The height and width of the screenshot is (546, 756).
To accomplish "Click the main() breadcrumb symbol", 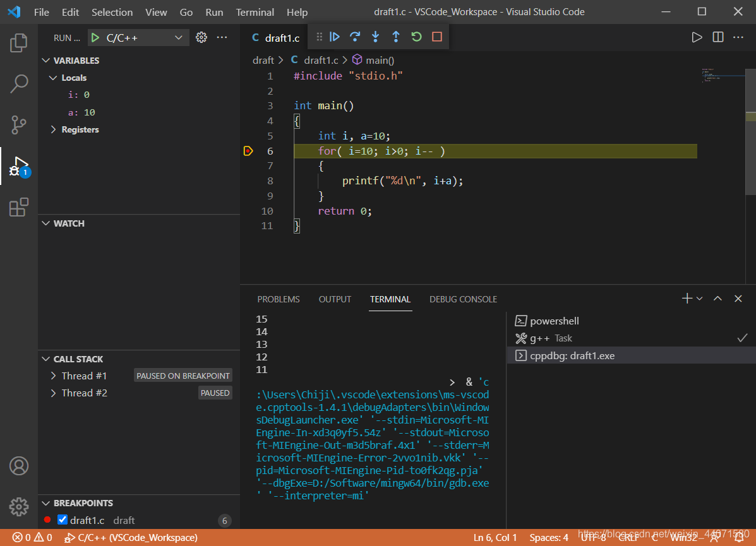I will pyautogui.click(x=374, y=60).
